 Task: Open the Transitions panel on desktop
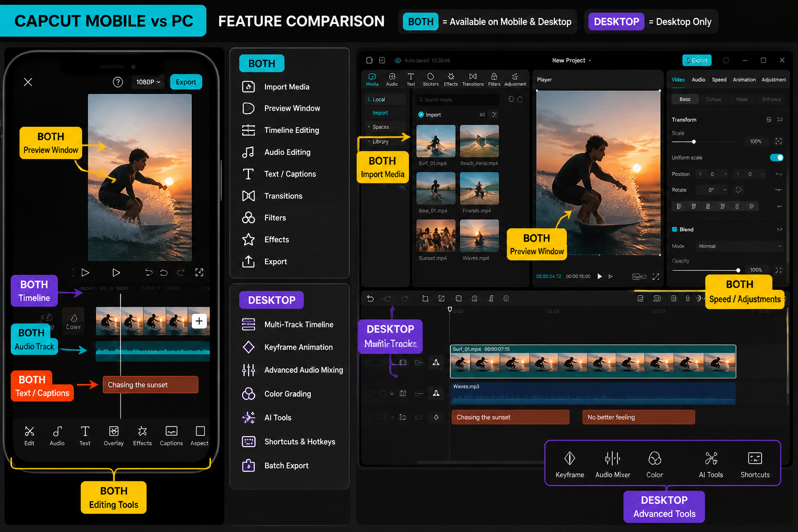[x=473, y=79]
